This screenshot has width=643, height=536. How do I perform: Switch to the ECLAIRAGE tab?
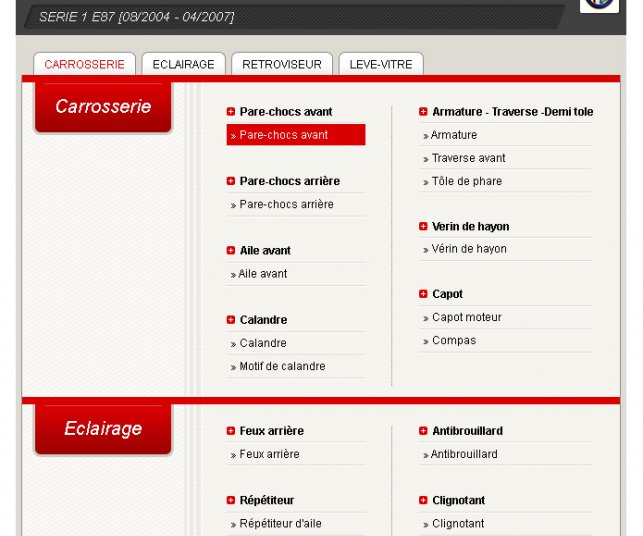coord(183,64)
